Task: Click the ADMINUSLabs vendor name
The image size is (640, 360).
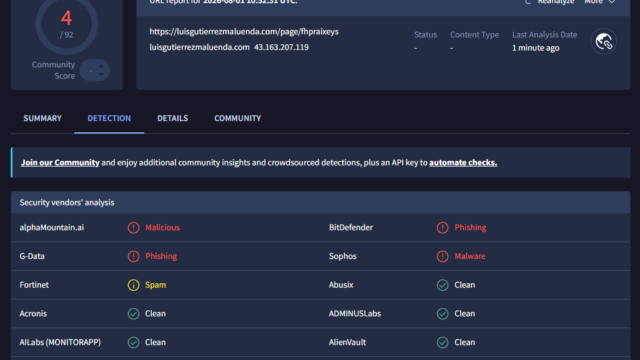Action: (x=355, y=313)
